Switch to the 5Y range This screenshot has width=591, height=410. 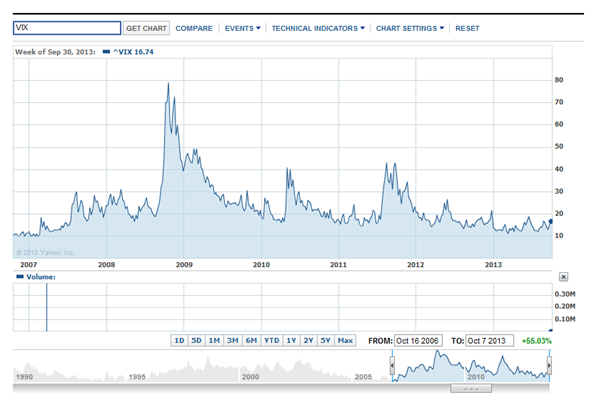tap(325, 341)
